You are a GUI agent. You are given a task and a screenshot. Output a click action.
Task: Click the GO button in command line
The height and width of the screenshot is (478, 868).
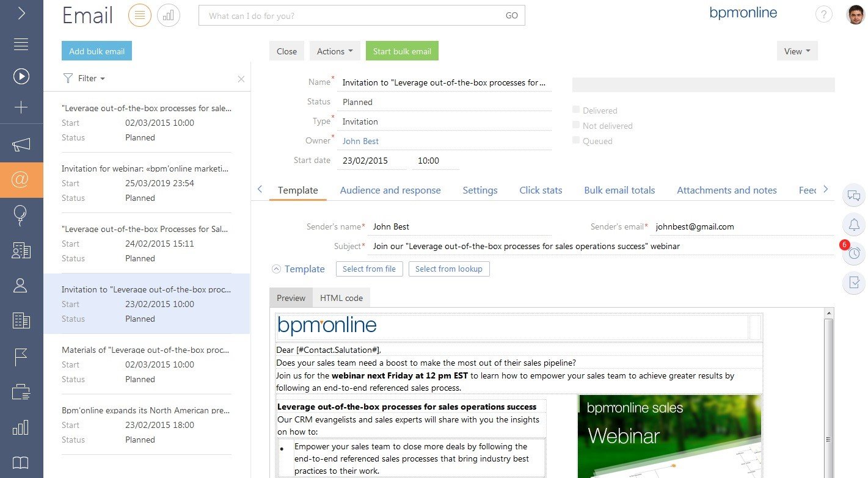pos(512,16)
